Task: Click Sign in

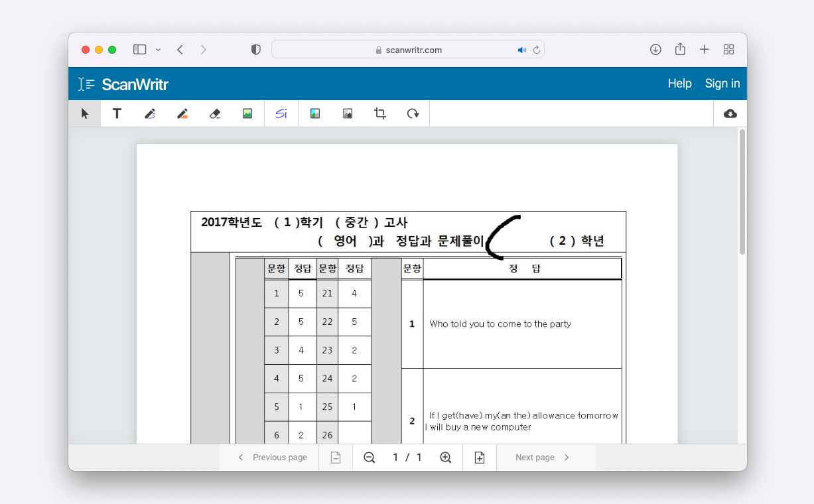Action: click(x=722, y=84)
